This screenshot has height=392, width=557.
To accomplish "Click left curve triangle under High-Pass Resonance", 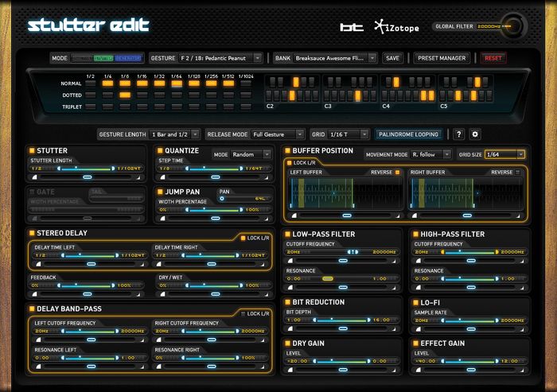I will 419,287.
